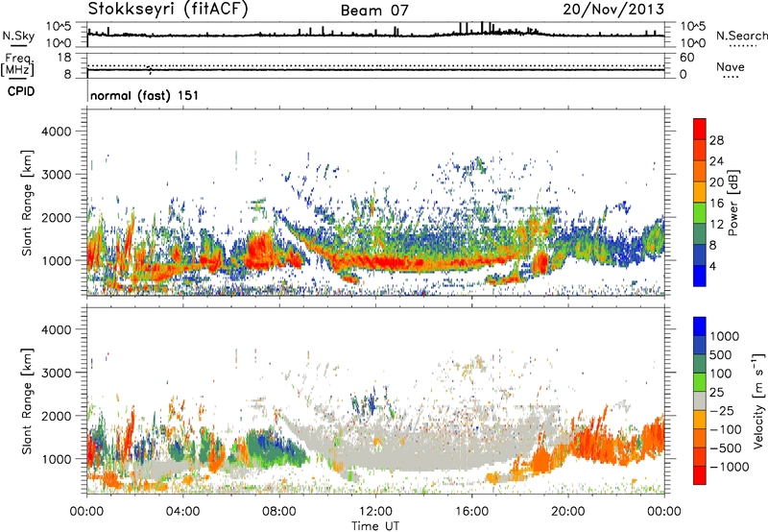Click the right "10^0" noise axis tick

tap(692, 43)
